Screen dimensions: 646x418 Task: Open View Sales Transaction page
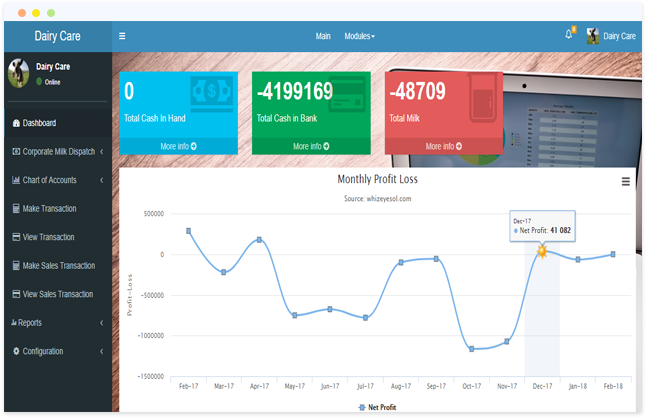click(58, 294)
